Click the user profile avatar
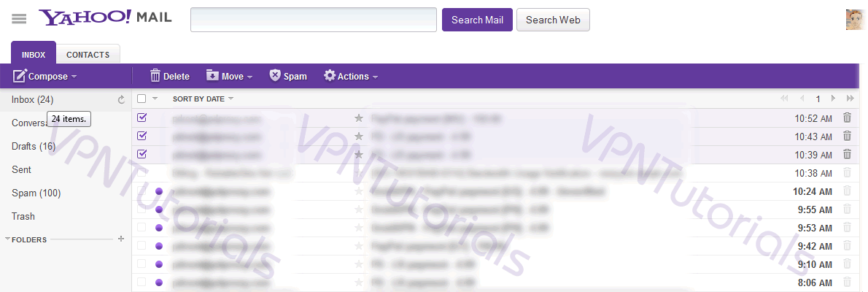The image size is (868, 292). (855, 20)
